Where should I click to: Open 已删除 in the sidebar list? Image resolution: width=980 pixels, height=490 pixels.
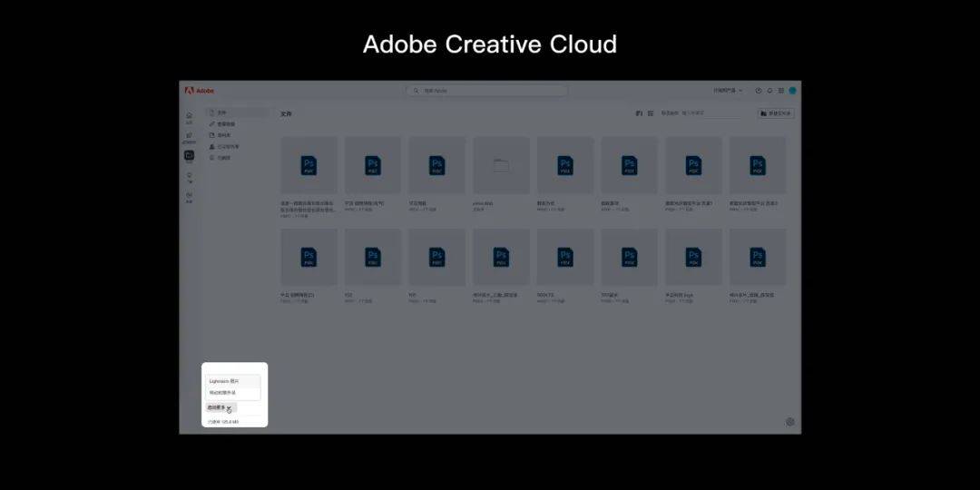point(223,157)
